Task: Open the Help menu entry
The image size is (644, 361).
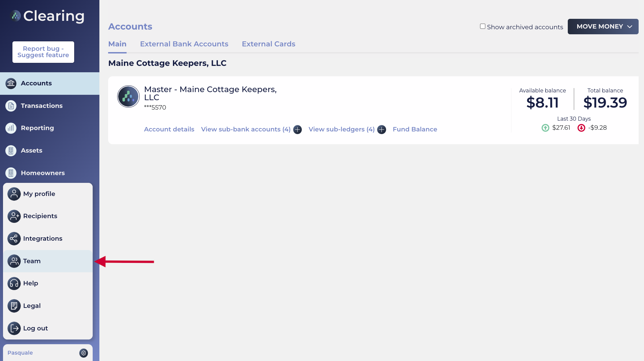Action: coord(48,283)
